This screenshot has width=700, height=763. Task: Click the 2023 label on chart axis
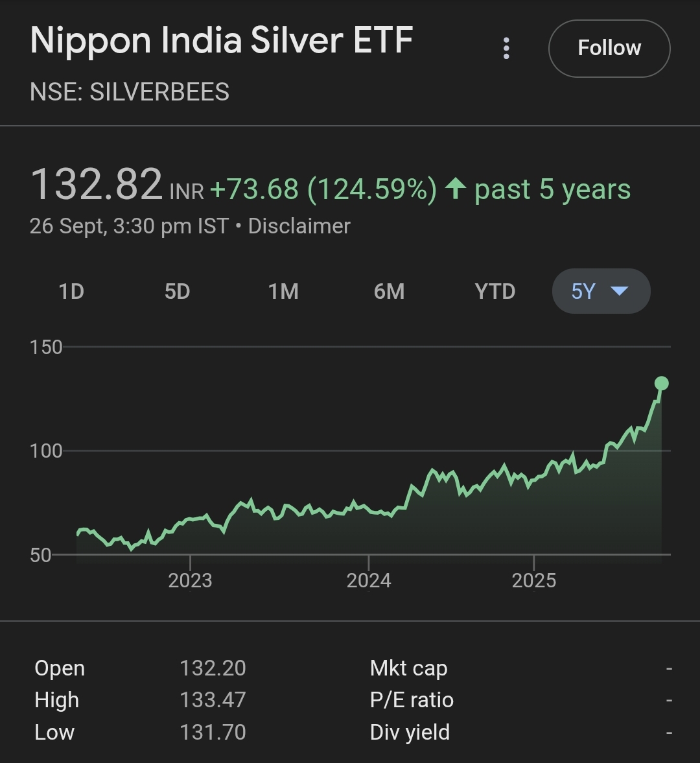point(190,580)
